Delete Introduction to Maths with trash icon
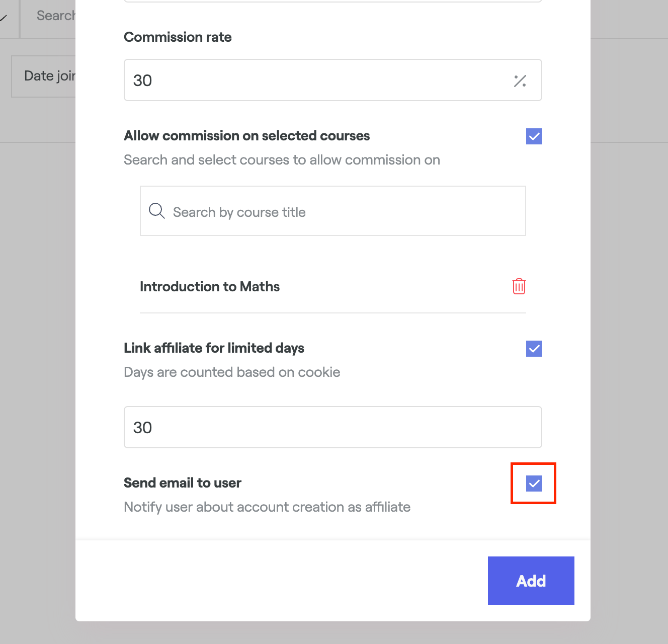This screenshot has width=668, height=644. [519, 286]
